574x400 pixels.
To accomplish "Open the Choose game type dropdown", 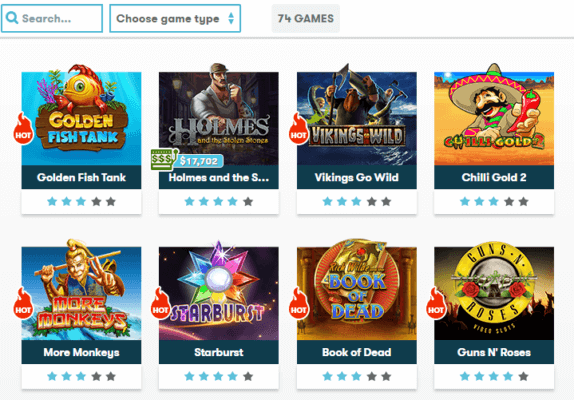I will (x=175, y=18).
